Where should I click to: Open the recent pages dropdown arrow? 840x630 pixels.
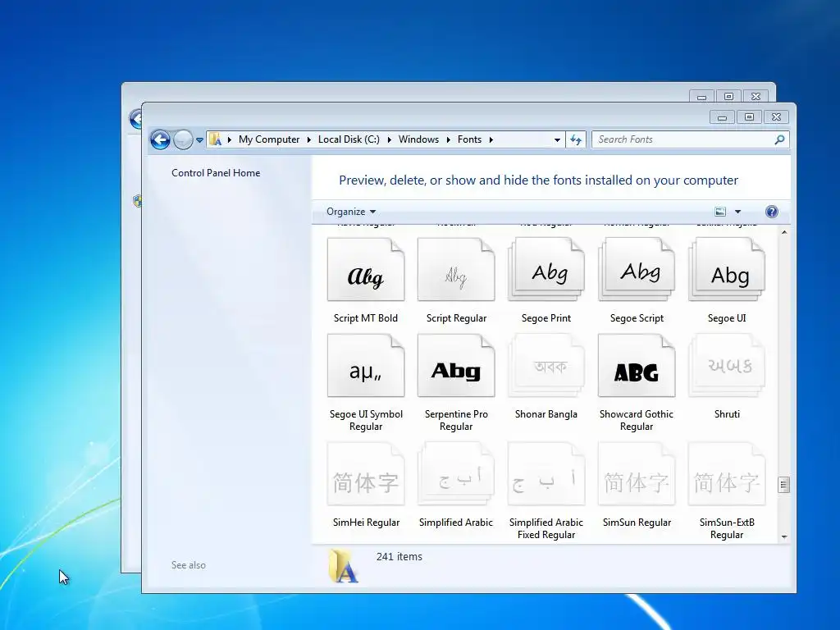point(199,139)
